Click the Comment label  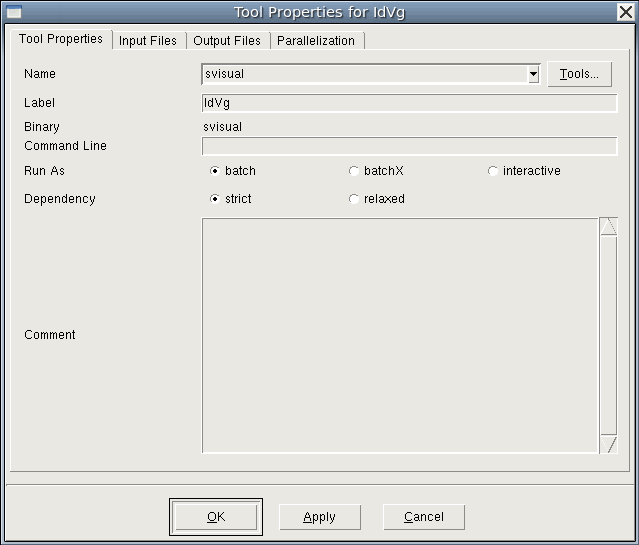tap(50, 335)
